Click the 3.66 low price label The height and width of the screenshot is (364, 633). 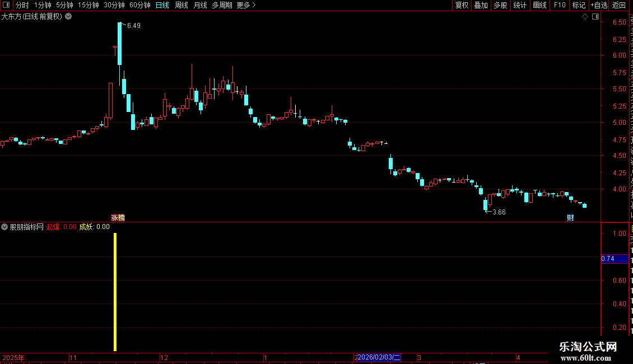[499, 212]
